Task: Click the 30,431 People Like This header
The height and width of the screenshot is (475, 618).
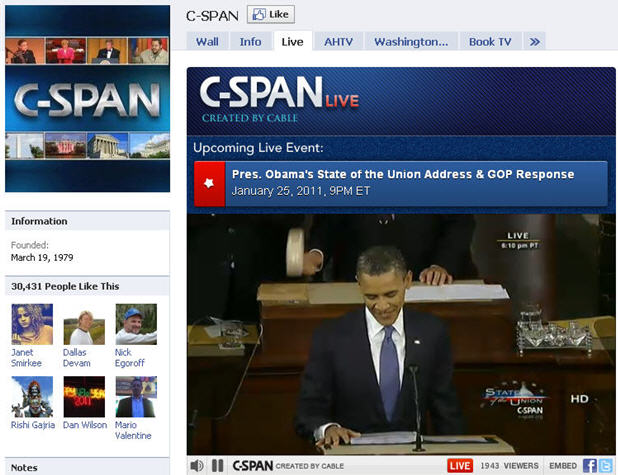Action: click(65, 286)
